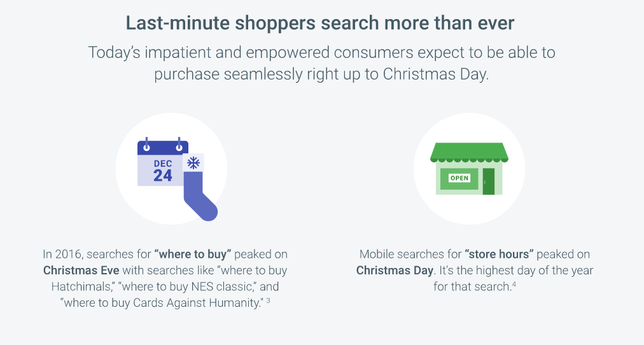Click the green storefront icon

(469, 169)
